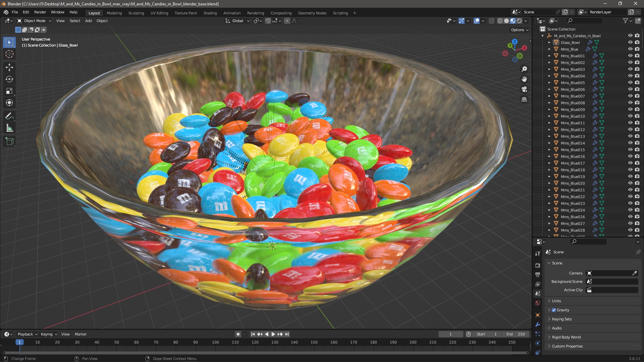Open the Render menu
This screenshot has width=644, height=362.
40,12
